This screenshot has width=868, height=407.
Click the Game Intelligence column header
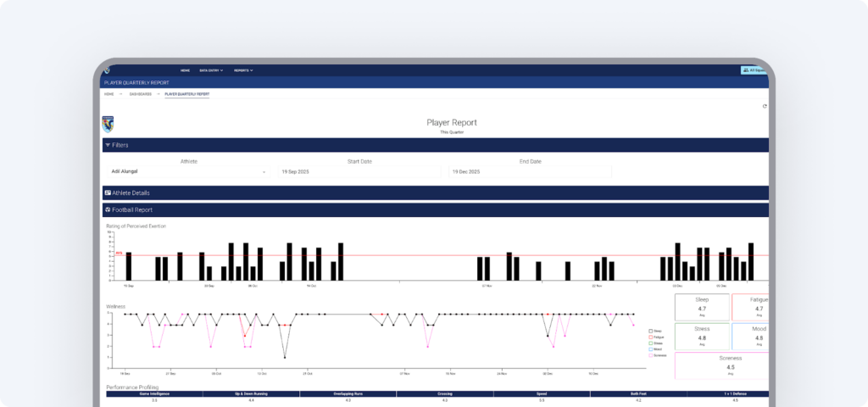pyautogui.click(x=154, y=393)
